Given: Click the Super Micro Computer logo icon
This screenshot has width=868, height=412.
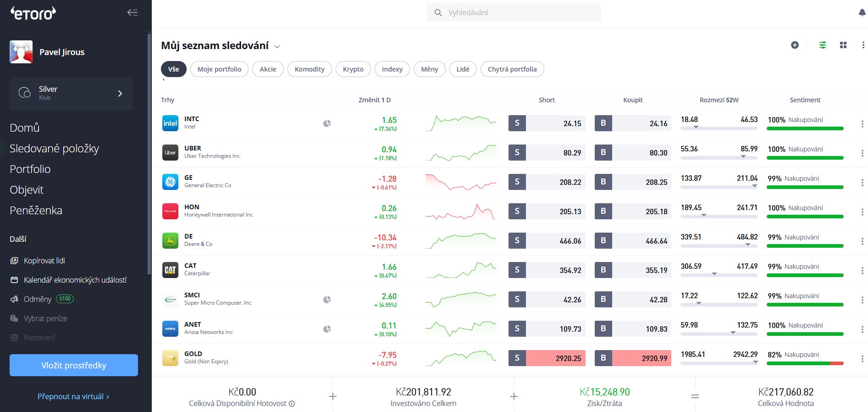Looking at the screenshot, I should tap(171, 300).
